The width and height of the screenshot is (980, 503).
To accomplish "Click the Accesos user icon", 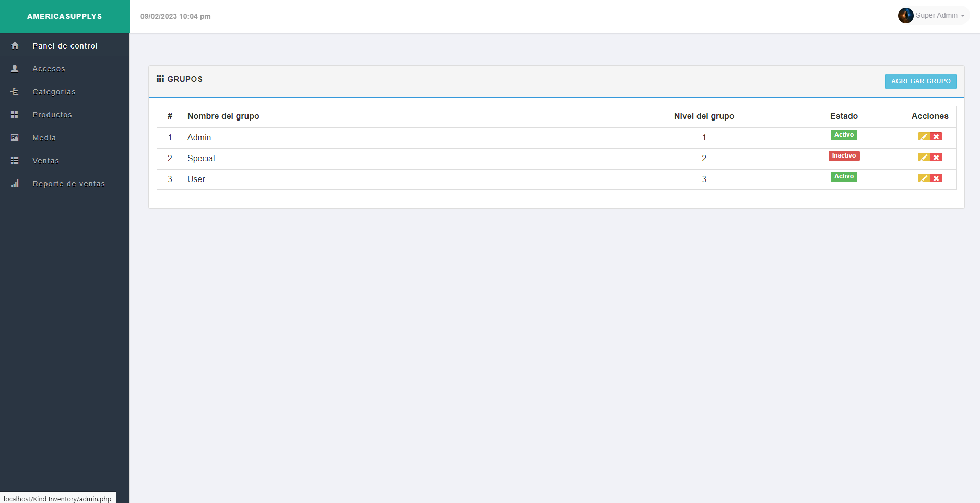I will point(15,69).
